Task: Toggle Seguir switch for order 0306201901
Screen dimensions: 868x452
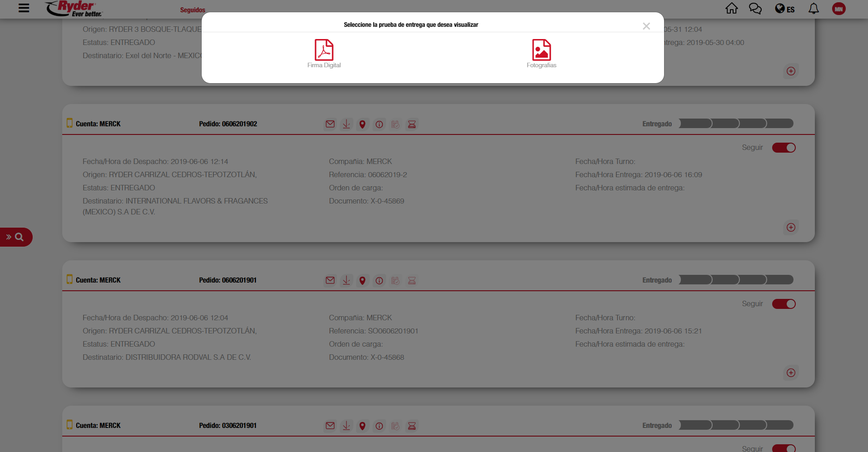Action: [x=784, y=448]
